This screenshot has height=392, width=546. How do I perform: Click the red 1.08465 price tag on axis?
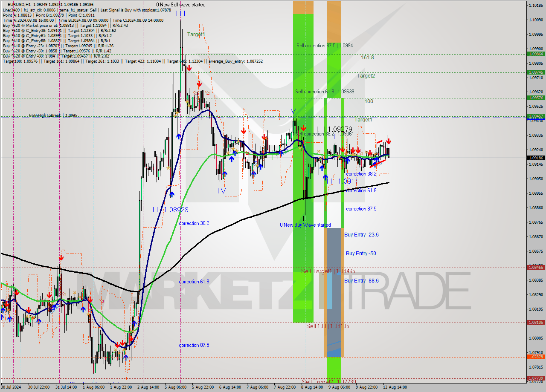536,268
